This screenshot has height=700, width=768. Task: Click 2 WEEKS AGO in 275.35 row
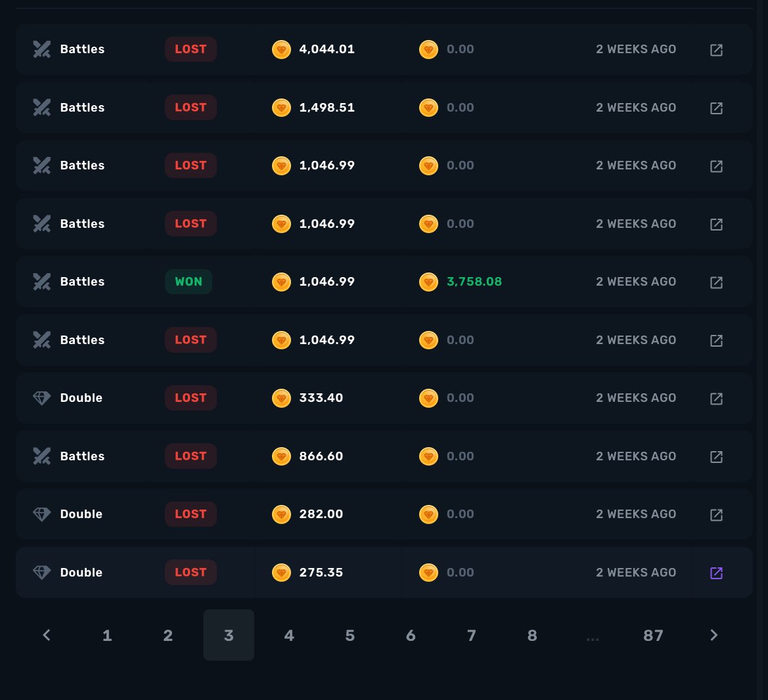(636, 572)
